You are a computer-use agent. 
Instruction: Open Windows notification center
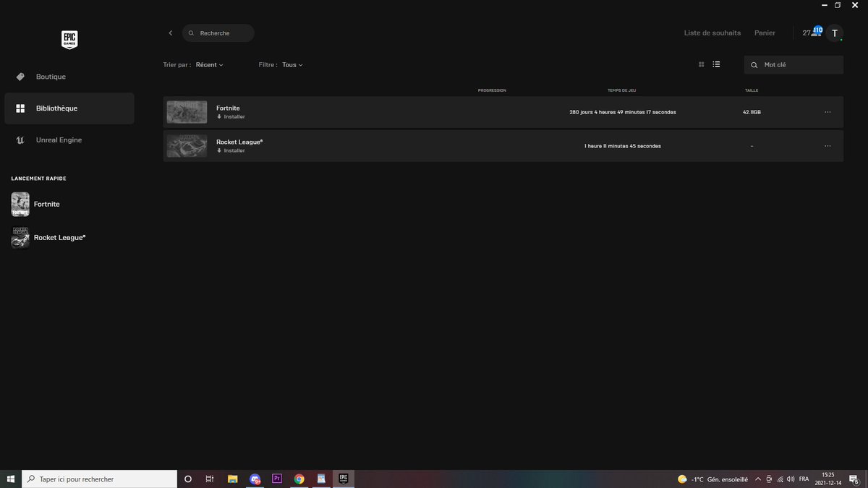(x=854, y=479)
